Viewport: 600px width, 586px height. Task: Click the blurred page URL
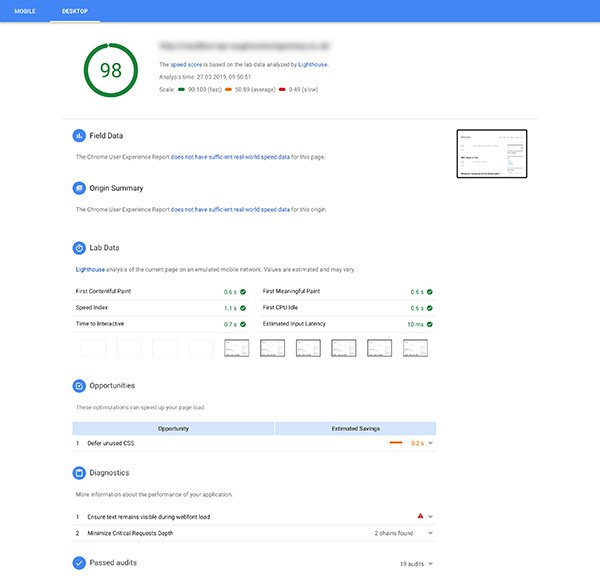[244, 46]
